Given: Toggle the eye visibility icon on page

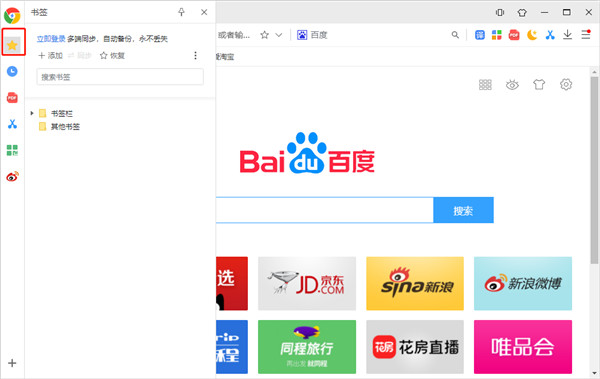Looking at the screenshot, I should pos(512,85).
